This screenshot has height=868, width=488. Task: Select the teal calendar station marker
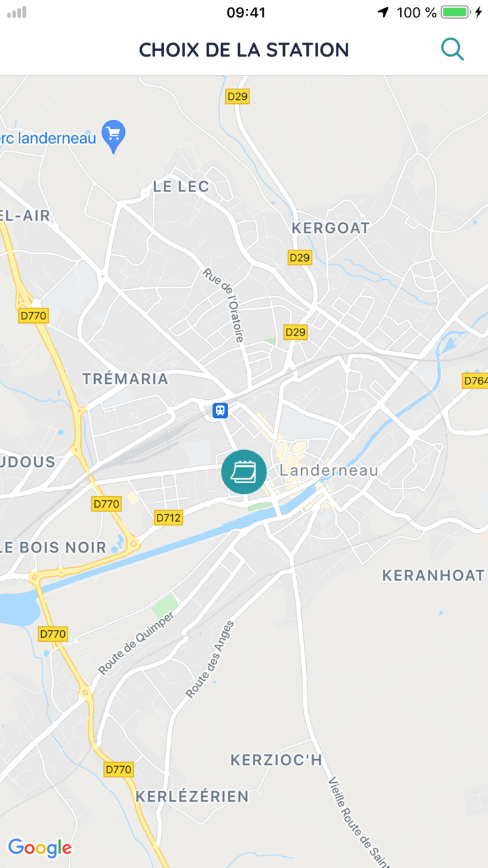pos(243,472)
